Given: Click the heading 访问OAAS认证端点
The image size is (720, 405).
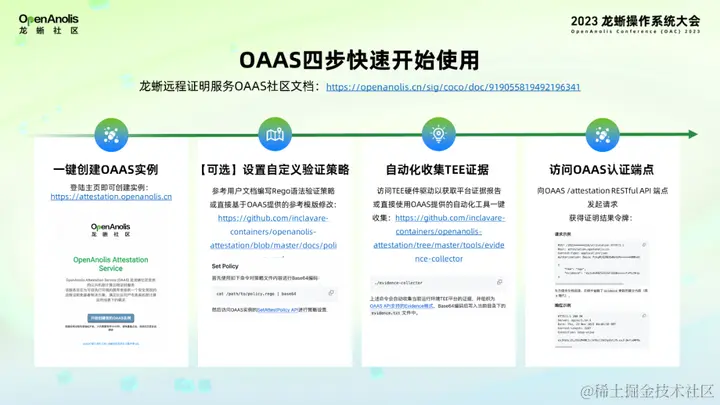Looking at the screenshot, I should pyautogui.click(x=602, y=169).
